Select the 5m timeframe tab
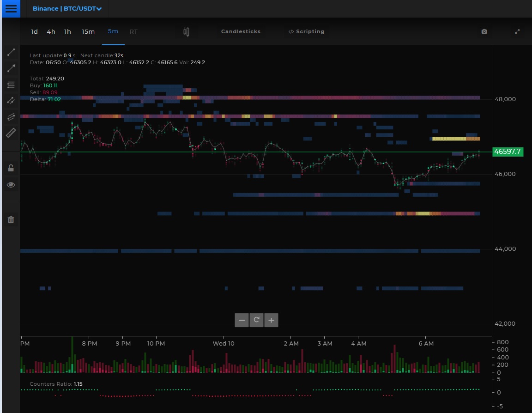The width and height of the screenshot is (532, 413). pos(113,31)
